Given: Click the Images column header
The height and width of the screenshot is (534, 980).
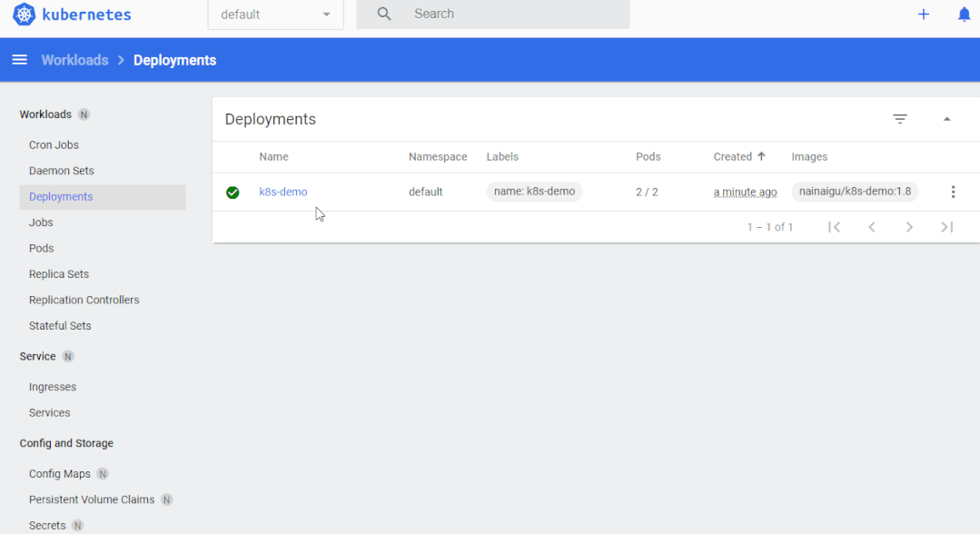Looking at the screenshot, I should tap(809, 157).
